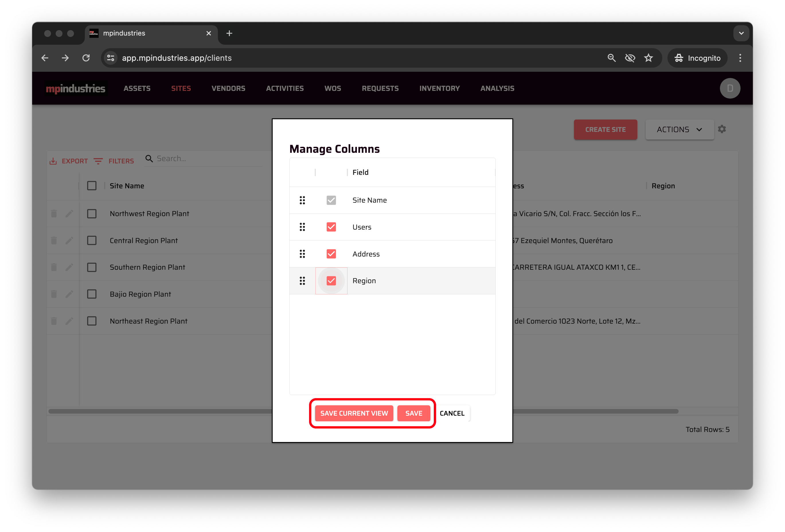
Task: Reload the browser page
Action: click(x=86, y=58)
